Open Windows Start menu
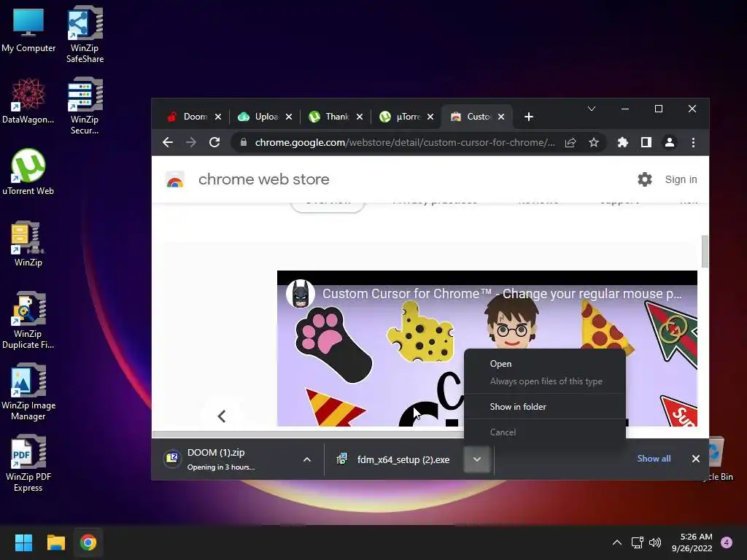Image resolution: width=747 pixels, height=560 pixels. 23,542
